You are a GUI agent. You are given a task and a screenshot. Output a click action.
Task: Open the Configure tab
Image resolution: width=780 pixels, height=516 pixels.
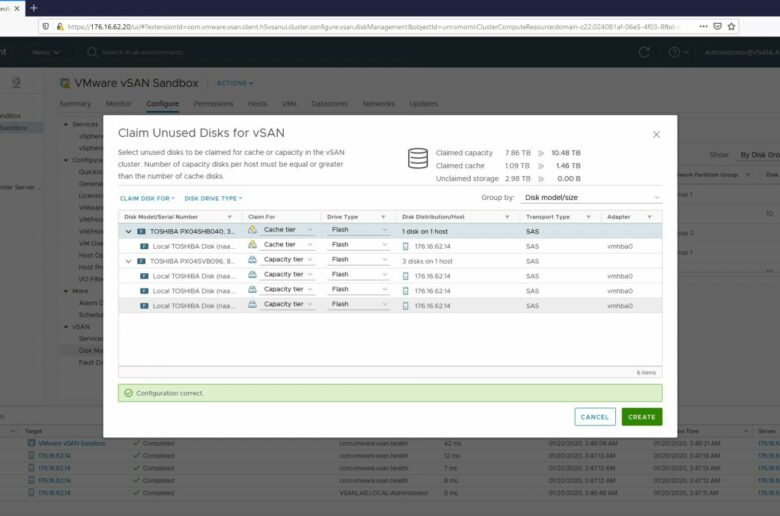pos(163,103)
